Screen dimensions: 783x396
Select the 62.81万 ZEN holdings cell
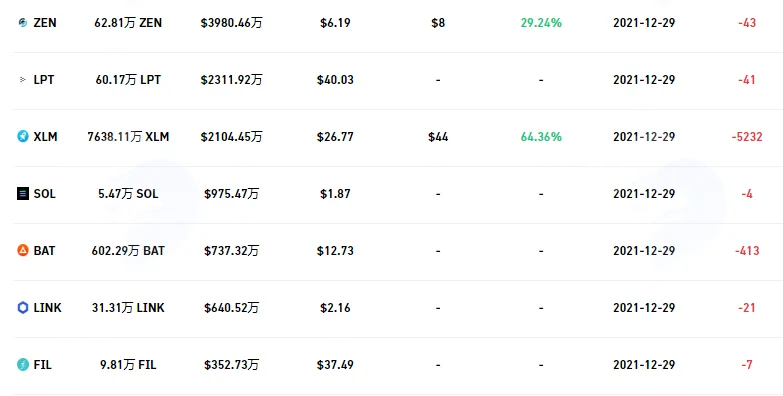coord(128,23)
